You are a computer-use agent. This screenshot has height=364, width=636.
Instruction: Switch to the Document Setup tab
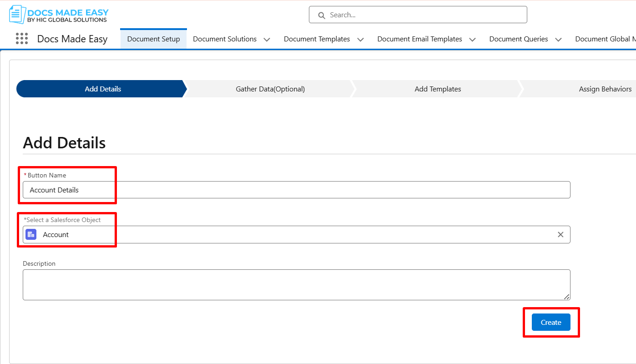pos(153,39)
